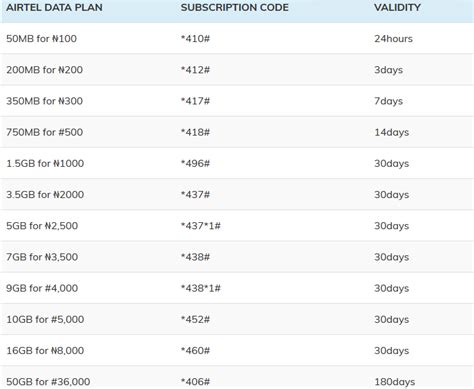The width and height of the screenshot is (474, 389).
Task: Click the 180days validity cell
Action: [395, 382]
